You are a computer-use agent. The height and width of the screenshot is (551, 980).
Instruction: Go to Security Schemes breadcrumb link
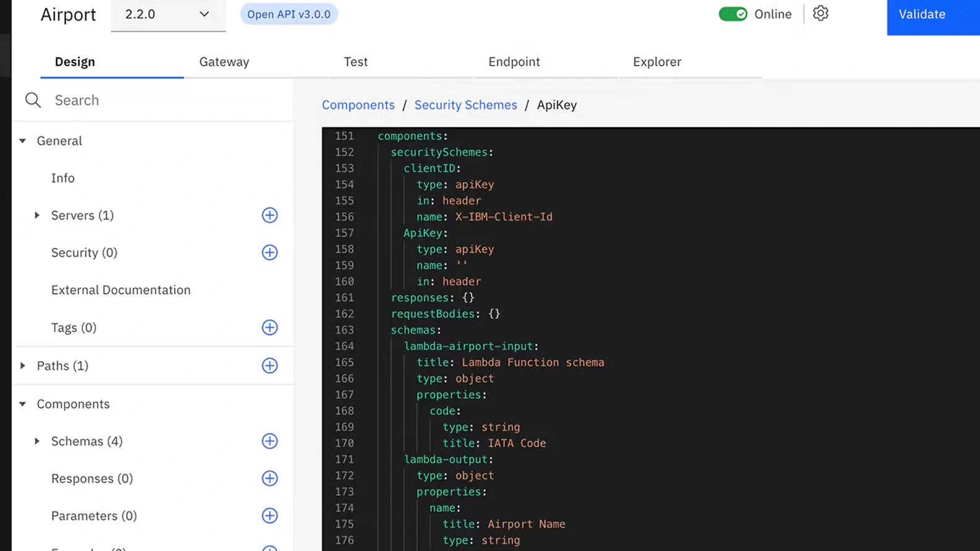[465, 105]
